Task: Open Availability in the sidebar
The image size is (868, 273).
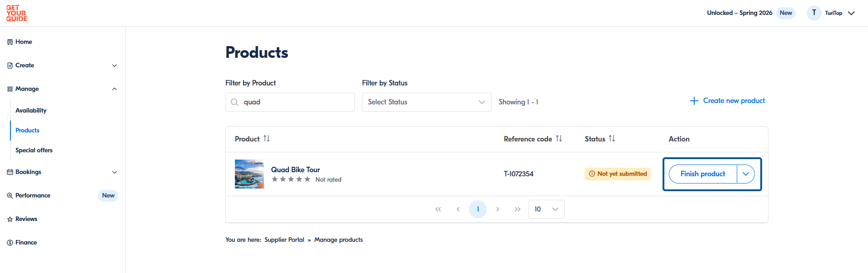Action: coord(31,110)
